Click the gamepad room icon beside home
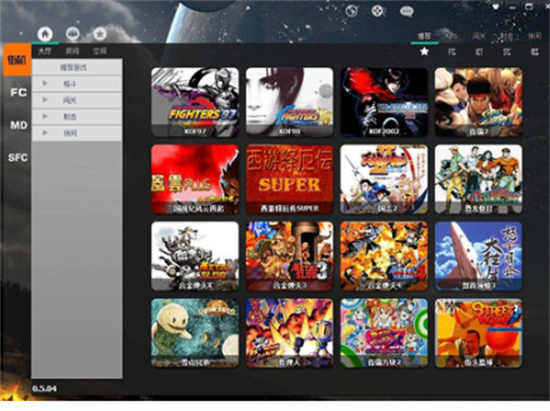550x411 pixels. coord(73,34)
